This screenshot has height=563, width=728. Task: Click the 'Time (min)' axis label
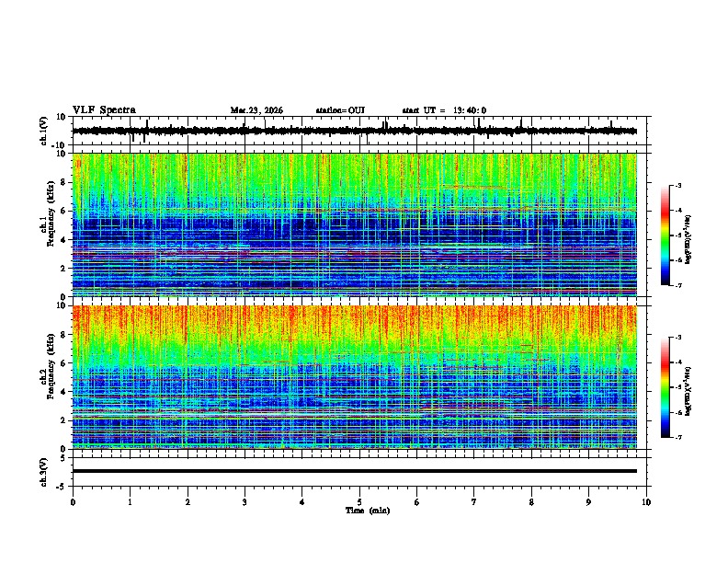click(x=368, y=511)
